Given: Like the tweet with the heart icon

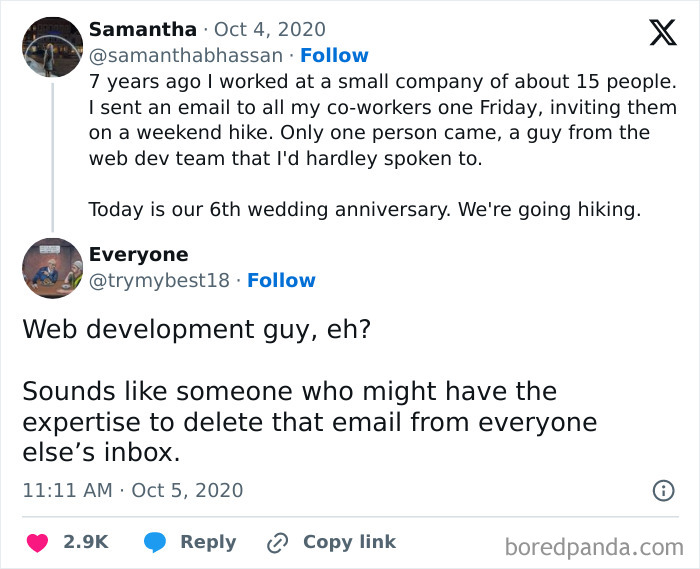Looking at the screenshot, I should (37, 542).
